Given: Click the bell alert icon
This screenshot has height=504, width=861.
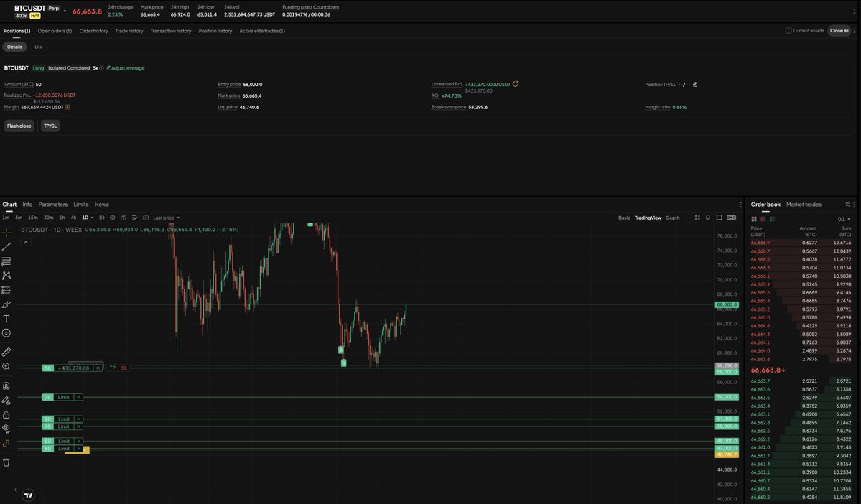Looking at the screenshot, I should click(x=708, y=218).
